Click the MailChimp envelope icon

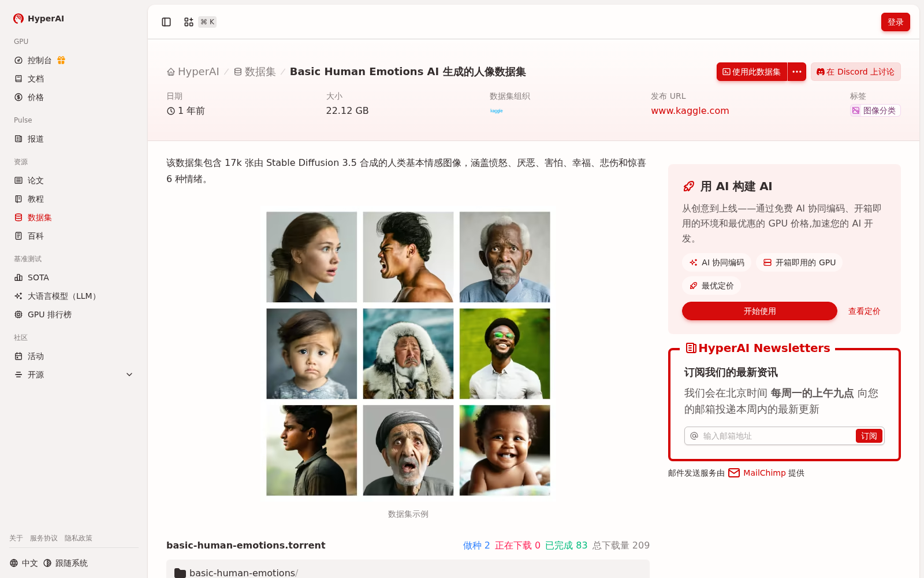coord(734,473)
